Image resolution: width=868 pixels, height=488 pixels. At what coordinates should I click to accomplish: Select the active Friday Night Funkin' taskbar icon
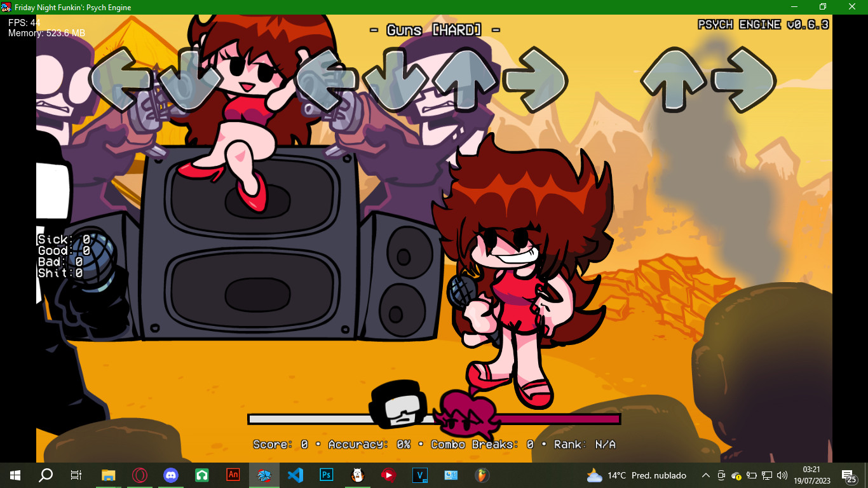264,475
